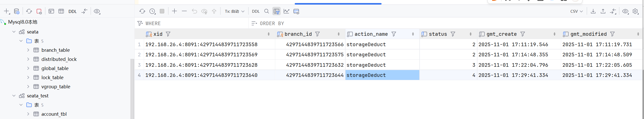
Task: Open the auto-refresh clock icon
Action: pyautogui.click(x=152, y=11)
